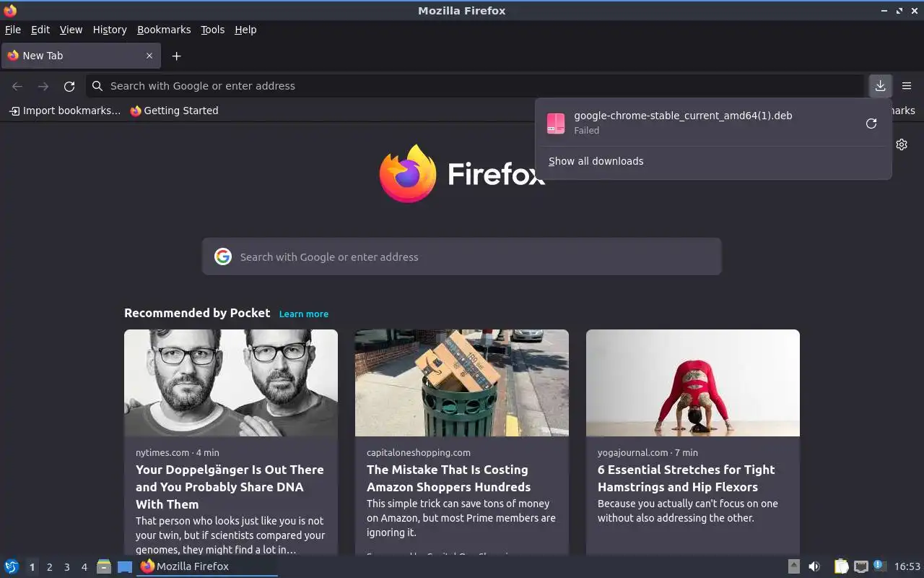Click 'Your Doppelgänger Is Out There' headline
924x578 pixels.
230,487
